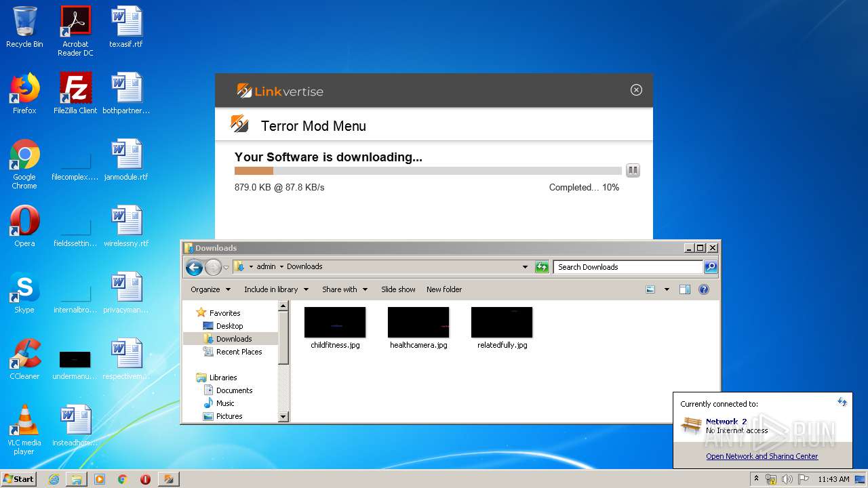Expand the address bar history dropdown
The image size is (868, 488).
click(525, 267)
